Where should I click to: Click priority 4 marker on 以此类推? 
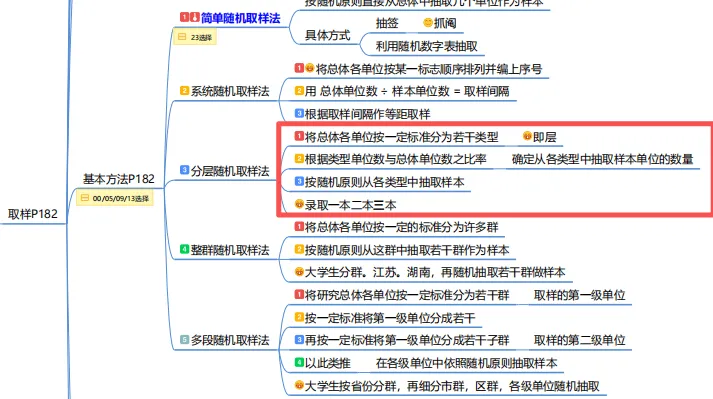click(299, 363)
